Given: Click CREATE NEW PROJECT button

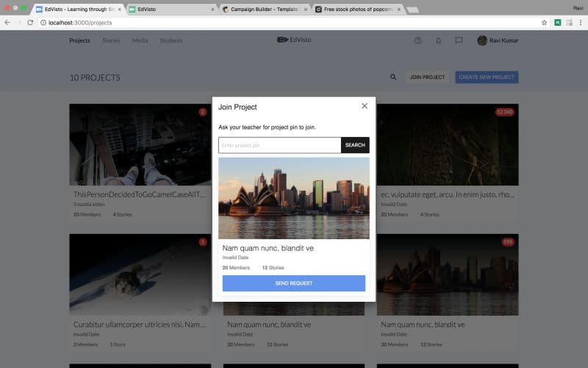Looking at the screenshot, I should tap(487, 77).
